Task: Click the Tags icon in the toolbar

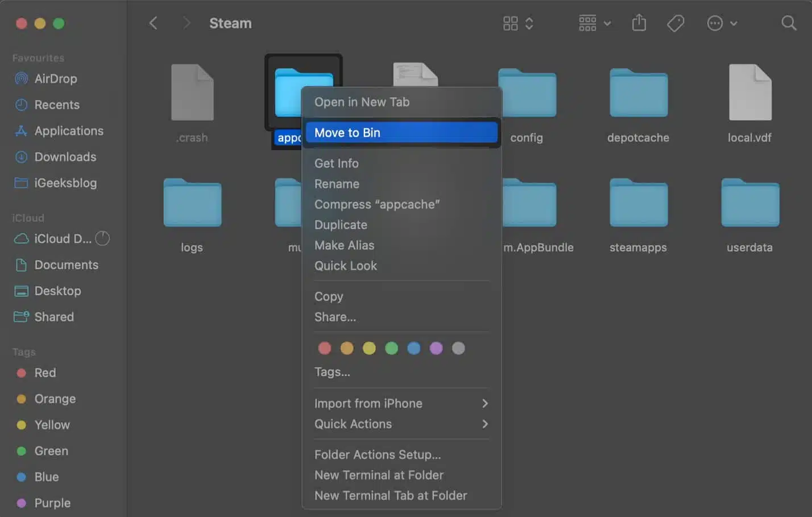Action: [x=675, y=23]
